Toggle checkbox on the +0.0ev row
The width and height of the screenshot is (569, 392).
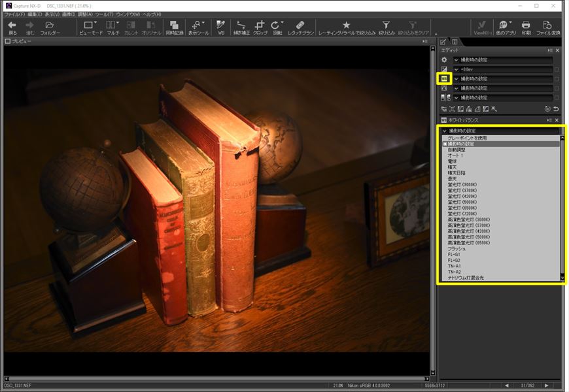[557, 69]
